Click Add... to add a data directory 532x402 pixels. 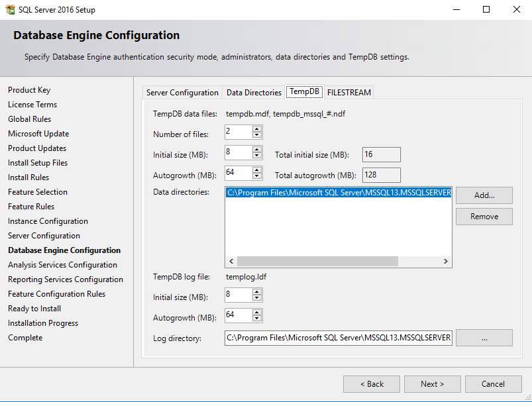484,195
